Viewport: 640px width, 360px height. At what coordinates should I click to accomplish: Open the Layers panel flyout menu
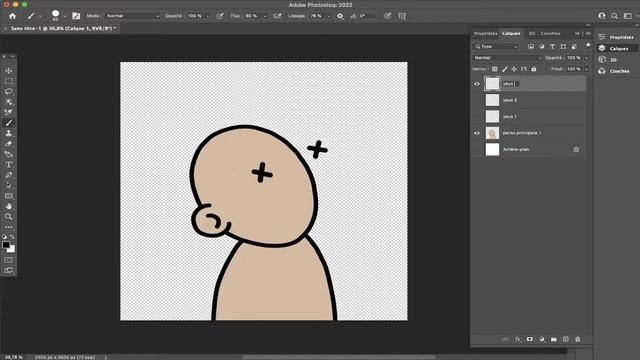click(588, 33)
